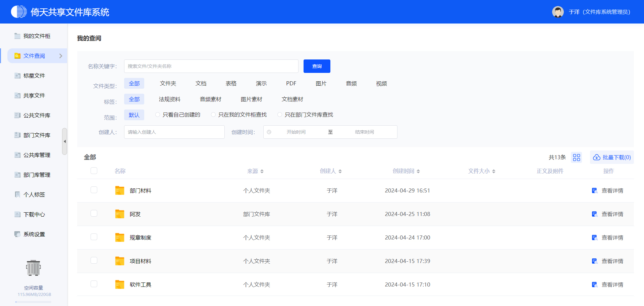Select 只在我的文件柜查找 radio option

pyautogui.click(x=213, y=115)
